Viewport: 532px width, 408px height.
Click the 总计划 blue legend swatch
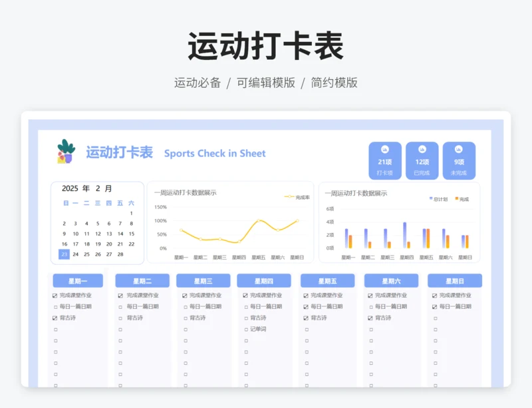point(431,198)
